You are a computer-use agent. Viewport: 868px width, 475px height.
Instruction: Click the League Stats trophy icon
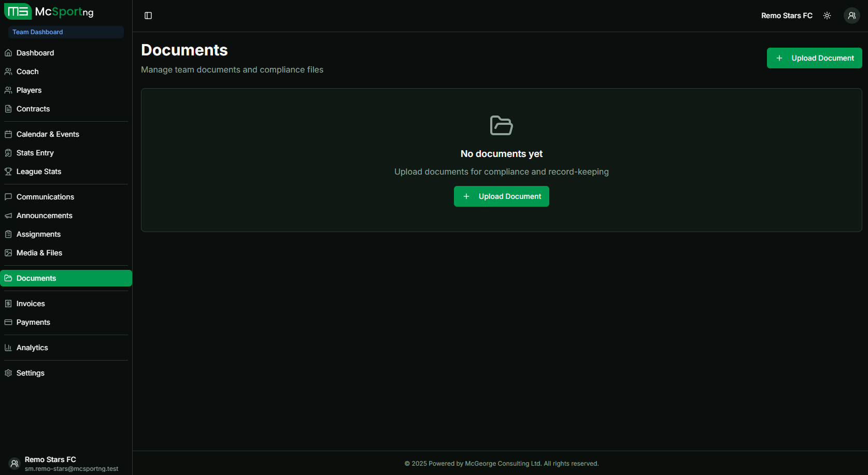[x=8, y=171]
